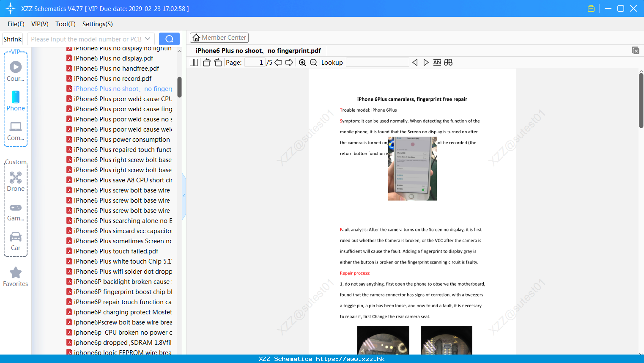Open iPhone6P backlight broken cause file

tap(122, 282)
